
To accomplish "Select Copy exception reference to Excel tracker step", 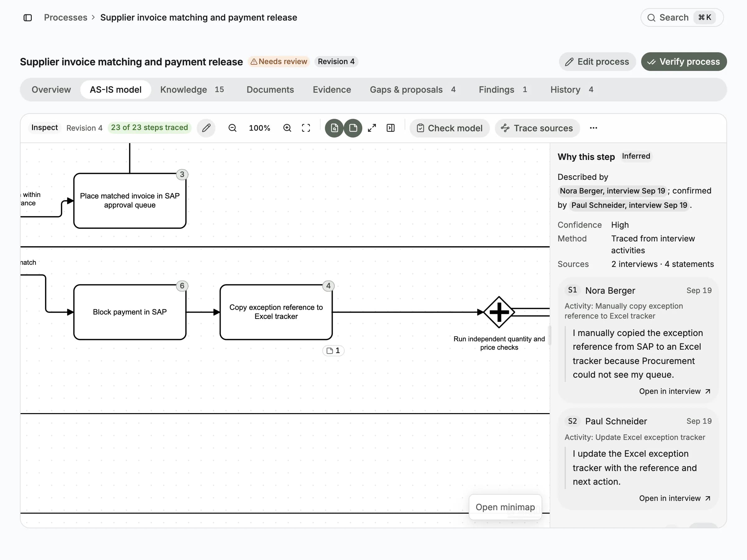I will pos(276,312).
